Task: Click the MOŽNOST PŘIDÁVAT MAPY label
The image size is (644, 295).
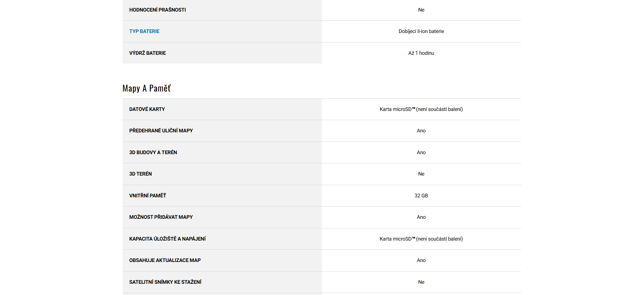Action: tap(161, 217)
